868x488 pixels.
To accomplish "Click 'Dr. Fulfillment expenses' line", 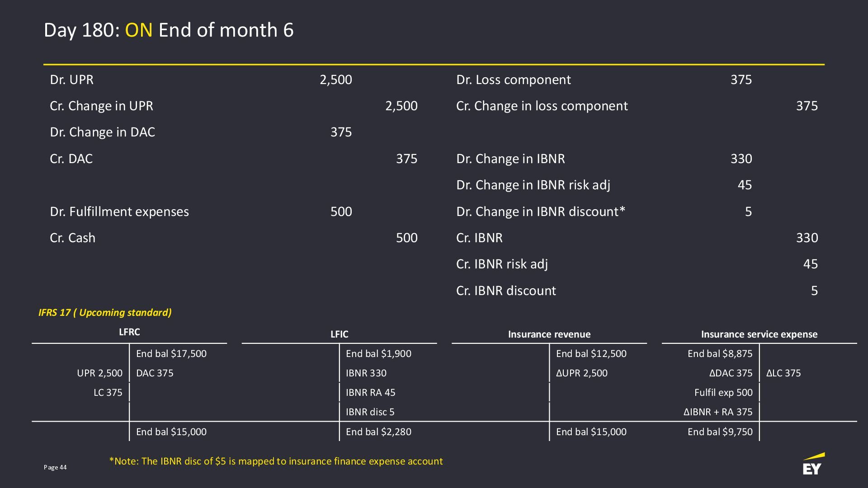I will click(119, 211).
